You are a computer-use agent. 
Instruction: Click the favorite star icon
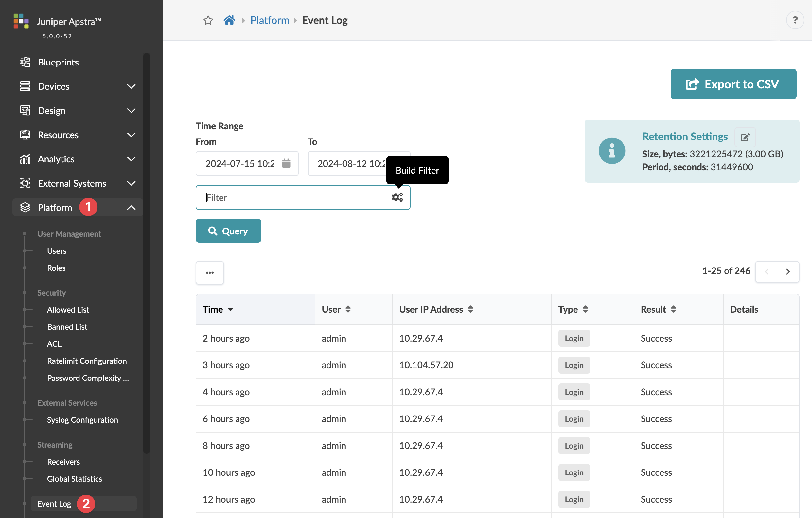[x=208, y=20]
